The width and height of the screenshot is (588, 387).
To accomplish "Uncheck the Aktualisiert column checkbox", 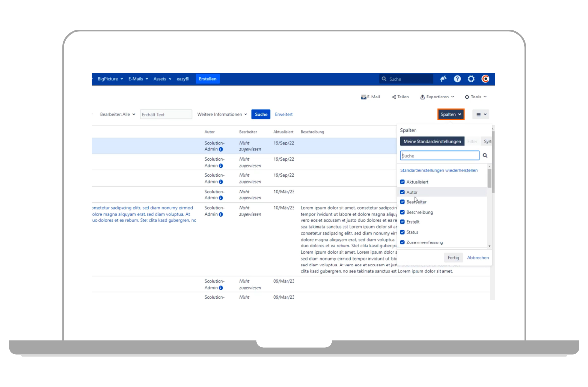I will coord(403,182).
